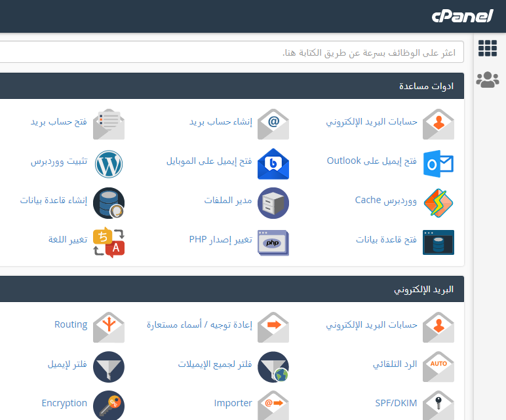Image resolution: width=506 pixels, height=420 pixels.
Task: Open the user manager people icon
Action: pos(487,80)
